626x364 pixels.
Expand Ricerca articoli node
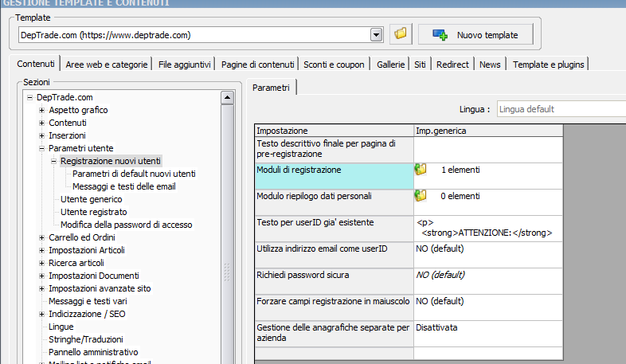tap(41, 263)
